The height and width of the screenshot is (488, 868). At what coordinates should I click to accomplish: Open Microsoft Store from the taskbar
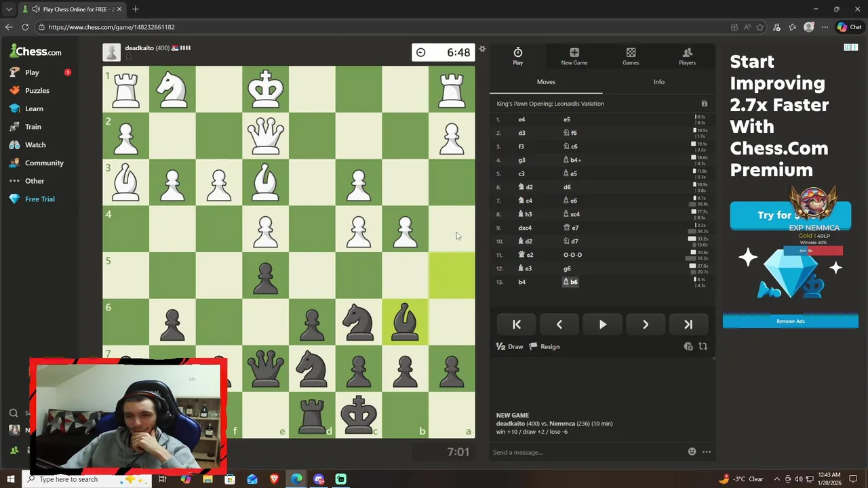tap(230, 479)
